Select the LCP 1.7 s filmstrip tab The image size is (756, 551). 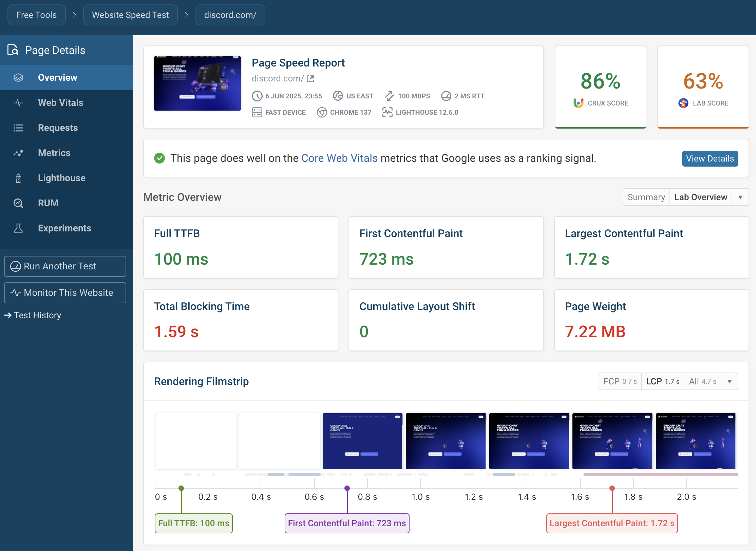[663, 381]
